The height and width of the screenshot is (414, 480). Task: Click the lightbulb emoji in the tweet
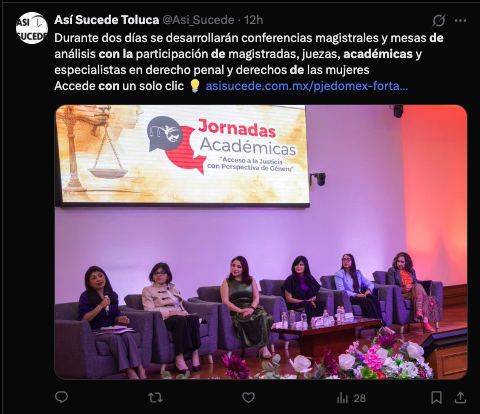coord(194,86)
